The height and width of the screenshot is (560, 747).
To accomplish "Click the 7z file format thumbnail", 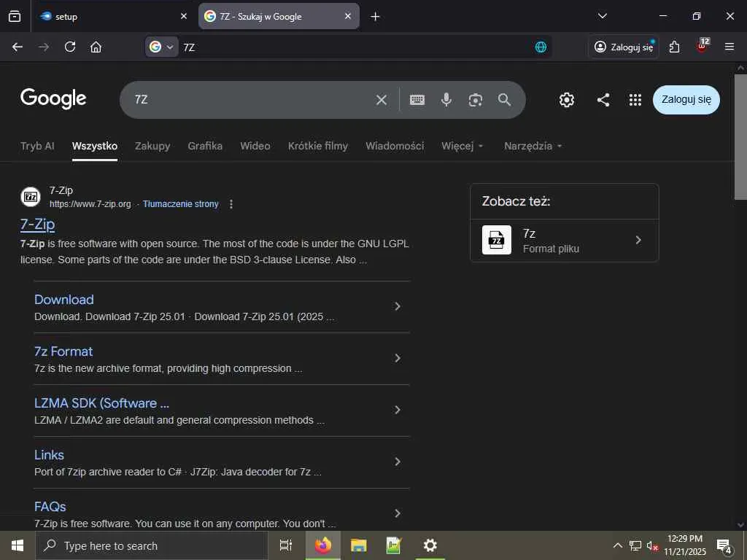I will pyautogui.click(x=496, y=240).
